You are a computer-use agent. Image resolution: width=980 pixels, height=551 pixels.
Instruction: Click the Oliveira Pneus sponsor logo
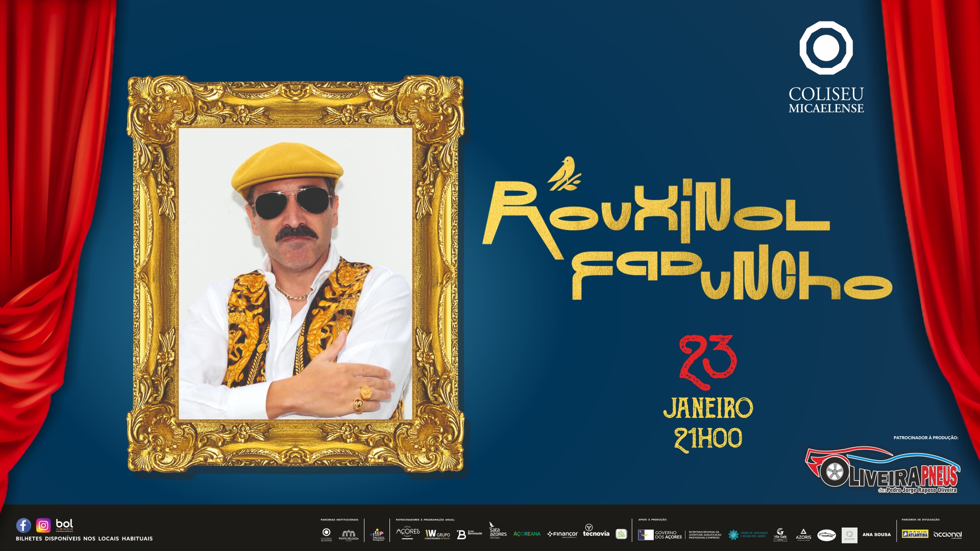pyautogui.click(x=883, y=470)
